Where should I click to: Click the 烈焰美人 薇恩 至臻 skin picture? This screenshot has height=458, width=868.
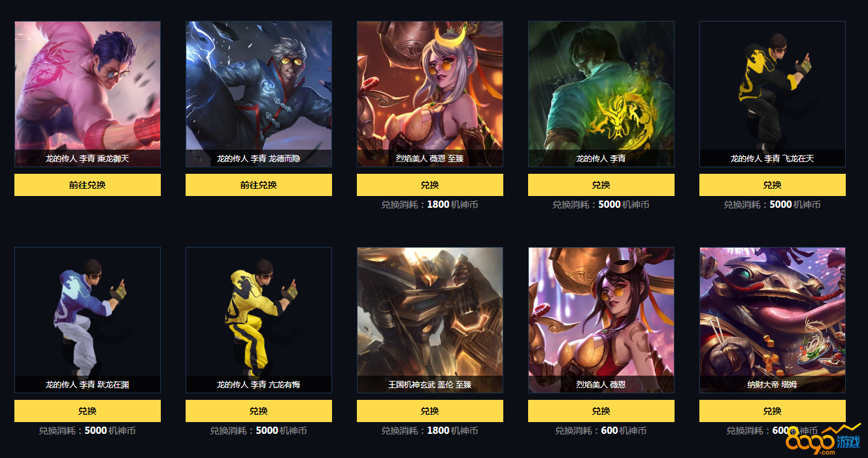[430, 94]
